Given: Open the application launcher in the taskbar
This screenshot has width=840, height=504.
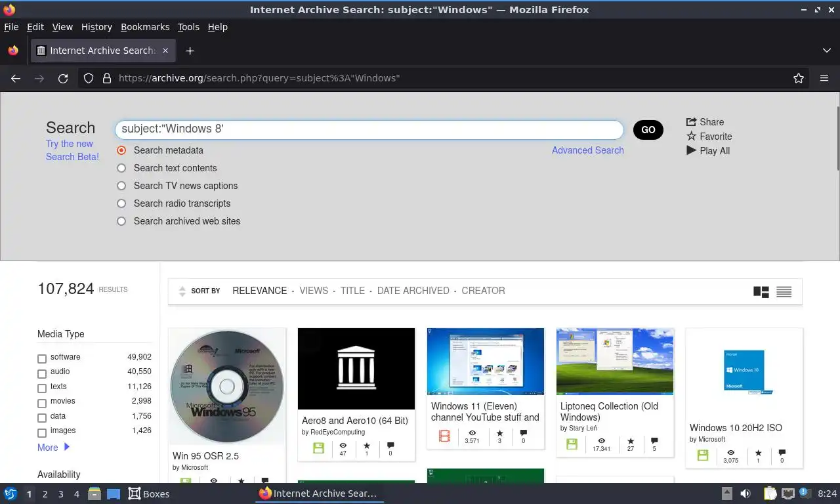Looking at the screenshot, I should click(10, 493).
